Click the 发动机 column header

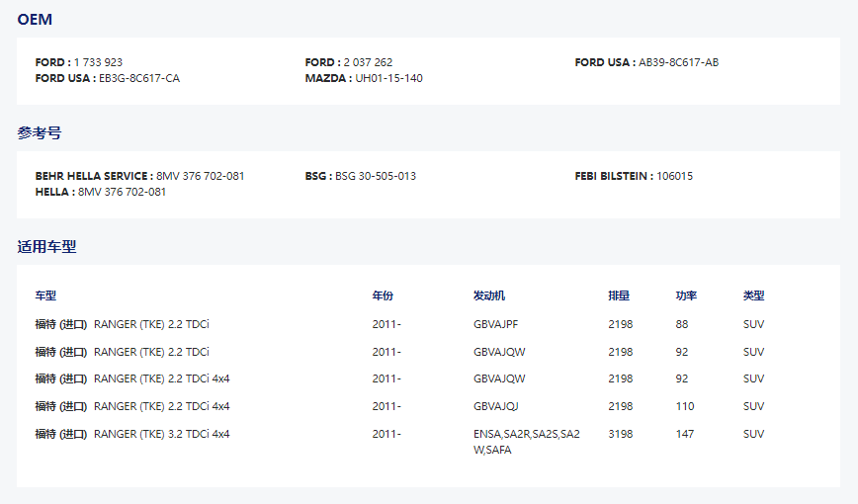pyautogui.click(x=489, y=295)
